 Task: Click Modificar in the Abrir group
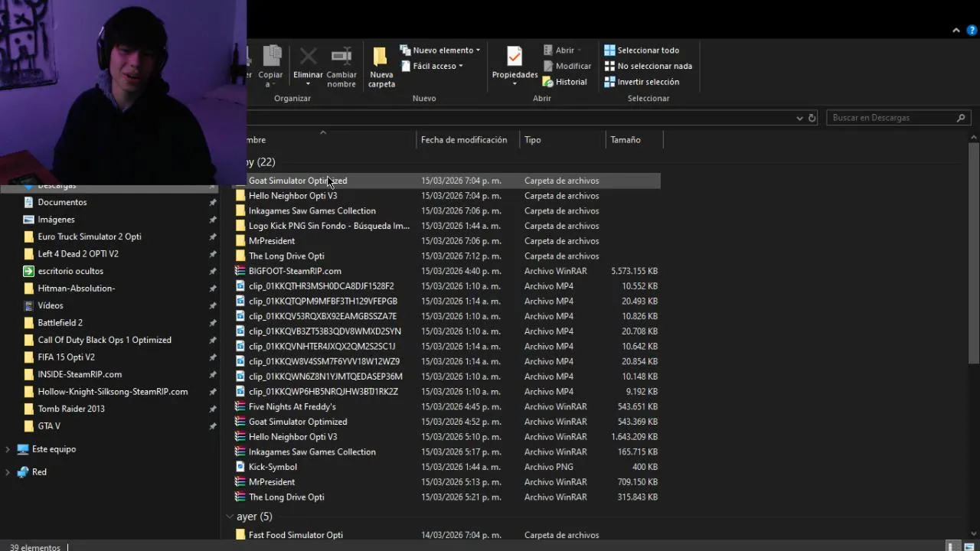point(567,66)
